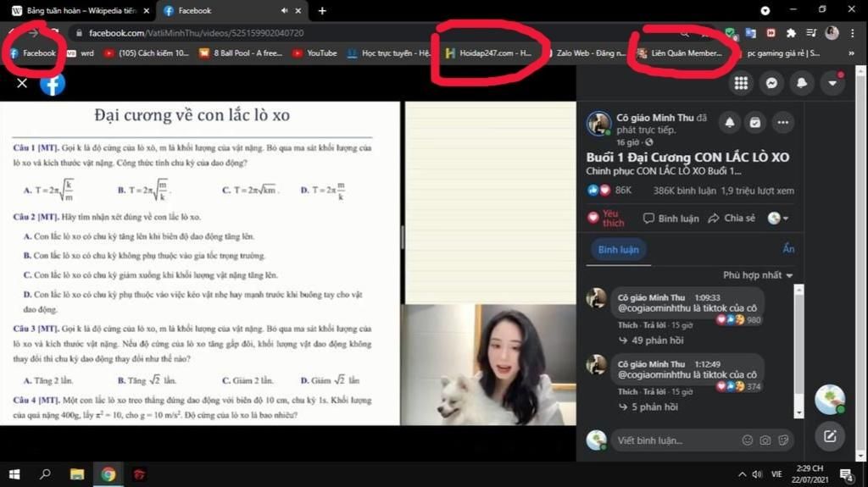Open the Windows Start menu

(x=14, y=474)
